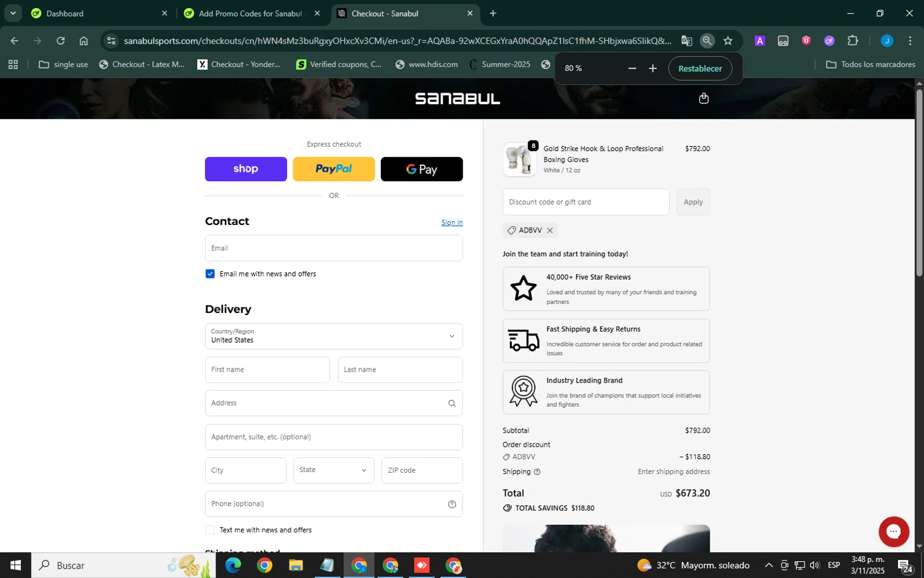Image resolution: width=924 pixels, height=578 pixels.
Task: Reload the current page
Action: coord(60,41)
